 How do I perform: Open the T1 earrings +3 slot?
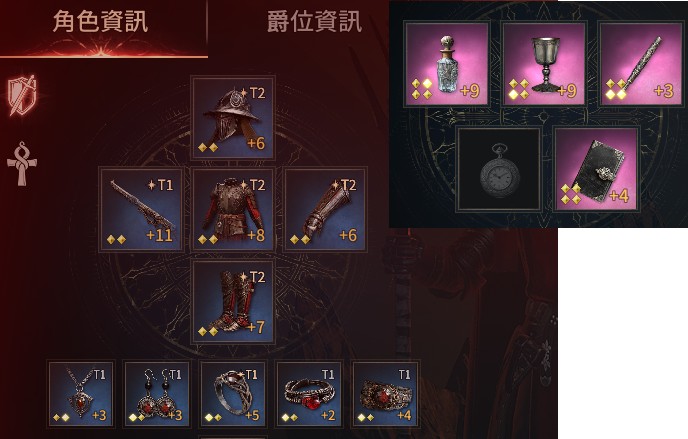157,394
